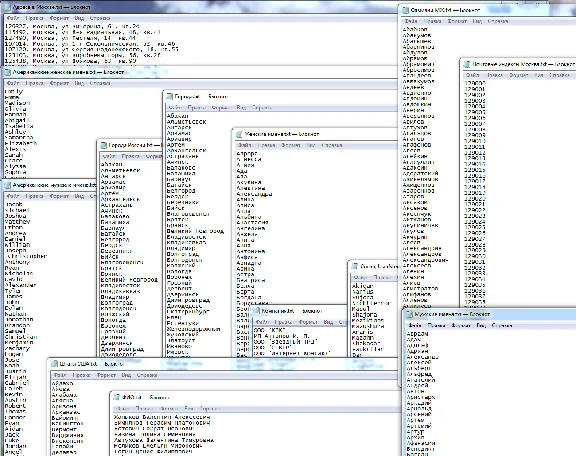Open Файл menu in Фамилии window

(411, 21)
